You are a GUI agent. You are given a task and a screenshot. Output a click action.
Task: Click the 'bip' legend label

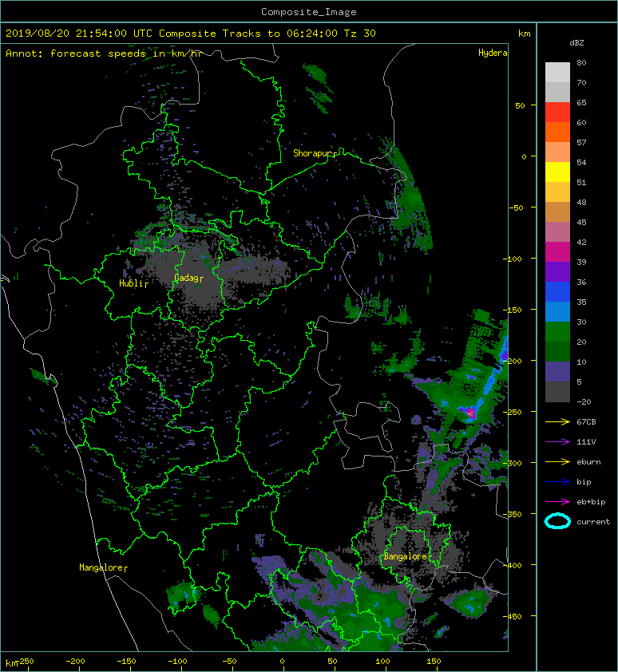pyautogui.click(x=584, y=482)
